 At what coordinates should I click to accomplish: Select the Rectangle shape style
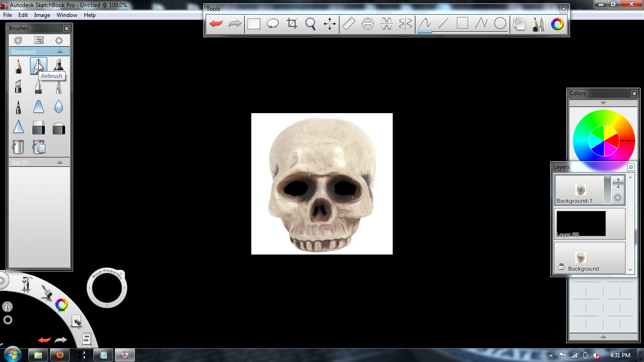462,23
